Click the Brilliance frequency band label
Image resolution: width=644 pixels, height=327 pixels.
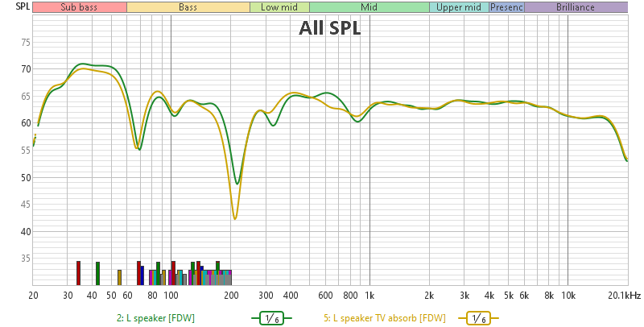coord(576,7)
